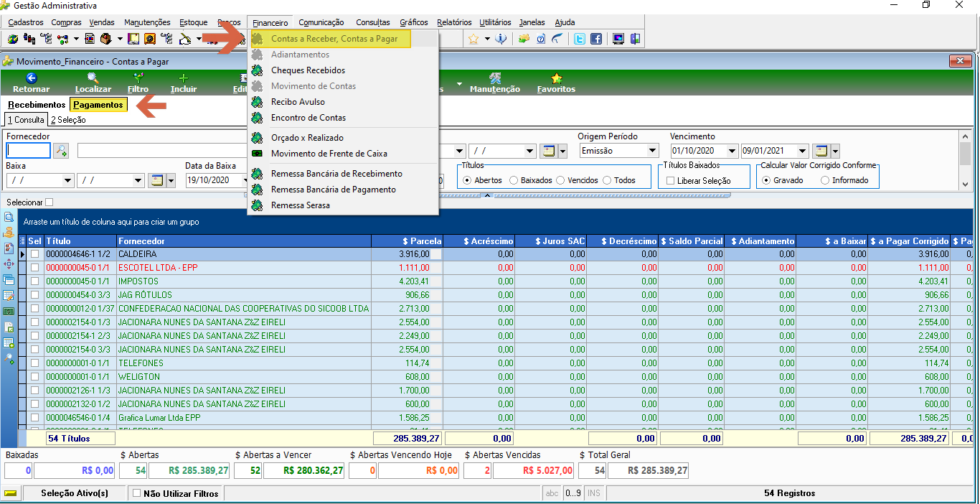980x504 pixels.
Task: Tick the Selecionar all checkbox
Action: [49, 202]
